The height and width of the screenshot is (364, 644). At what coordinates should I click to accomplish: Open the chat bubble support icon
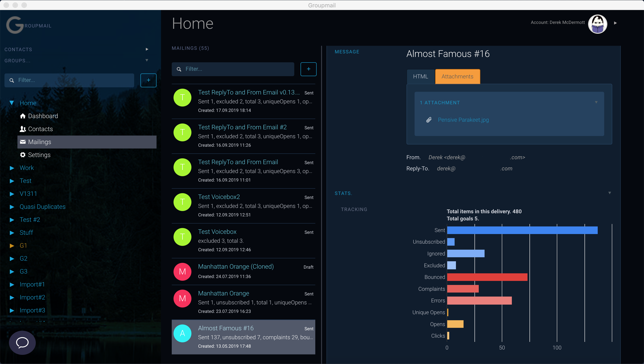22,343
